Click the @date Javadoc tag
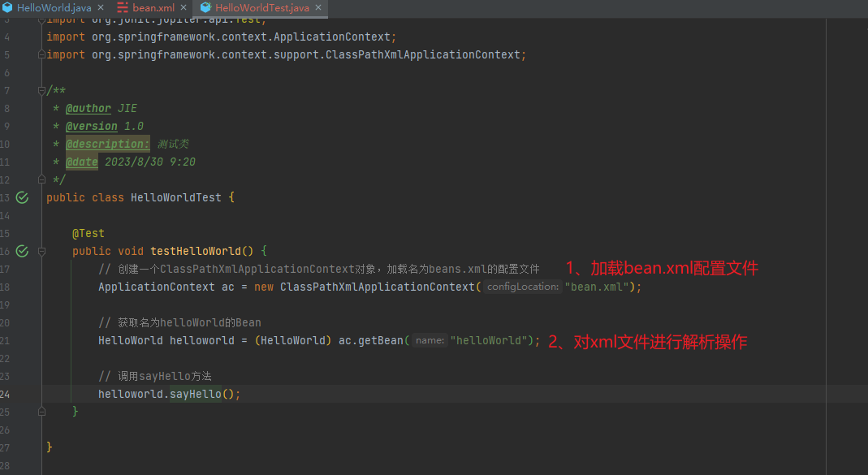Image resolution: width=868 pixels, height=475 pixels. [81, 162]
